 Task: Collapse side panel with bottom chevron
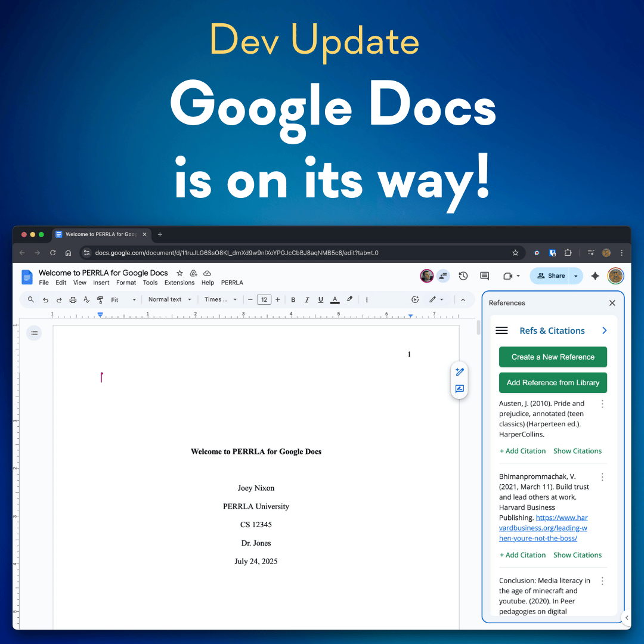(x=626, y=617)
